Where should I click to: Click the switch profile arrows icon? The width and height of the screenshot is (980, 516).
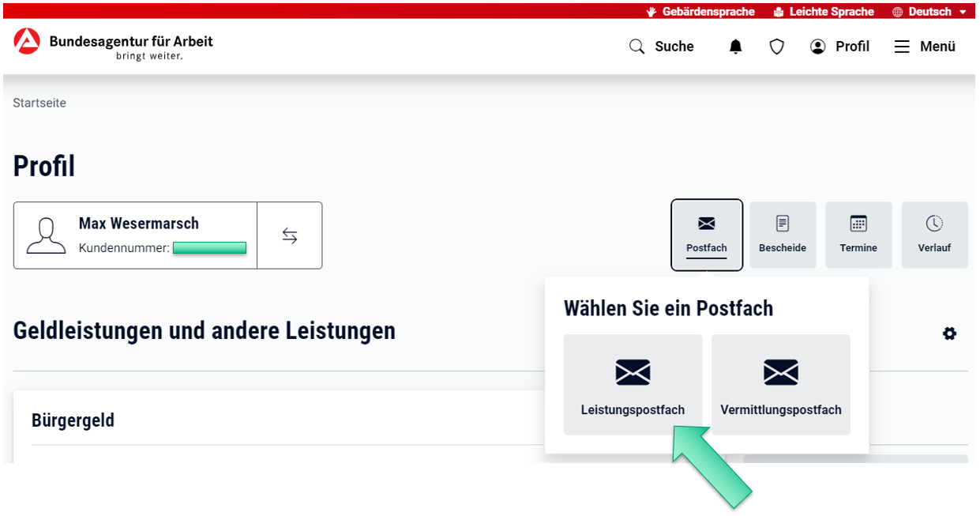pos(290,235)
